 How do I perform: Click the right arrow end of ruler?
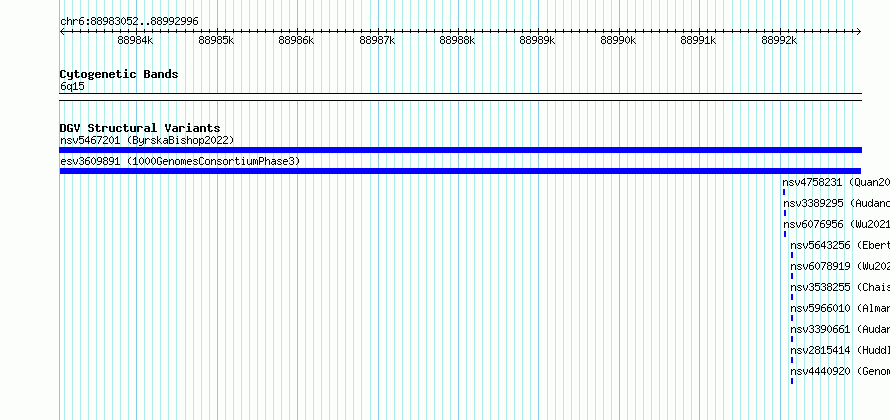(x=859, y=31)
